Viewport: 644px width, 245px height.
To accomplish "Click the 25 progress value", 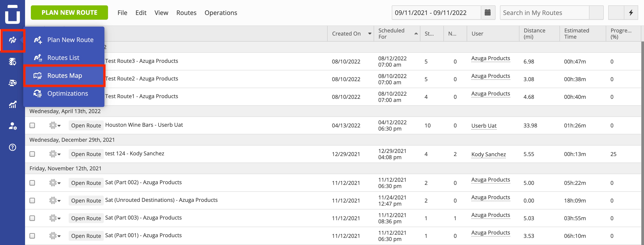I will click(x=613, y=154).
